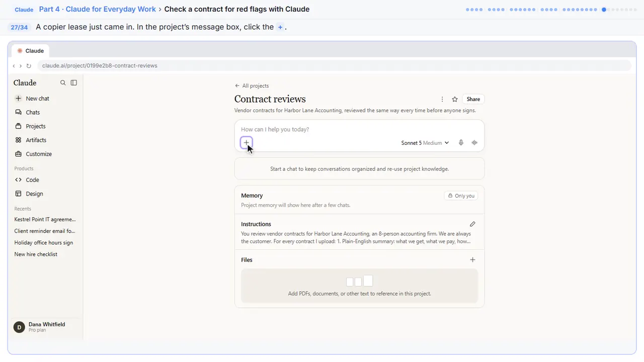Open Holiday office hours sign chat

coord(44,243)
